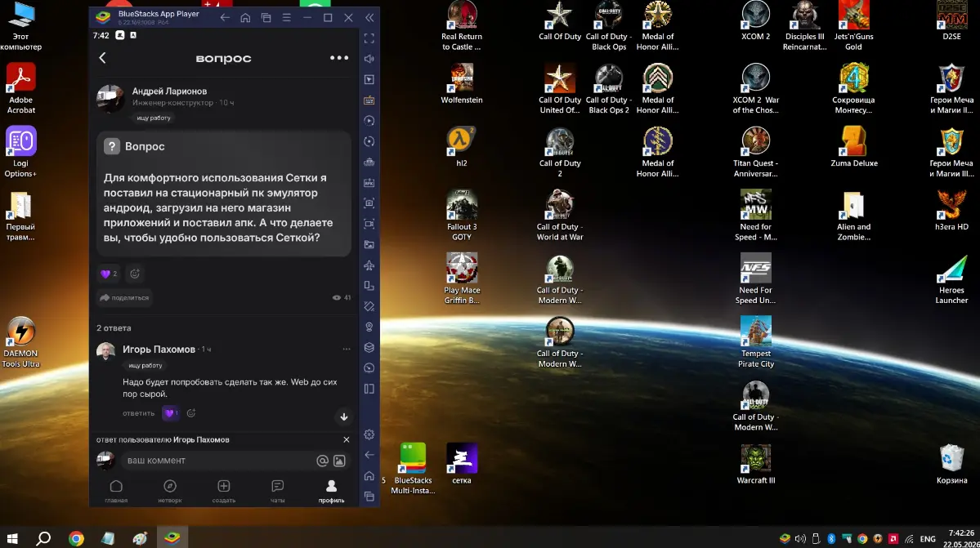Select Wolfenstein desktop shortcut
Screen dimensions: 980x548
[x=462, y=83]
